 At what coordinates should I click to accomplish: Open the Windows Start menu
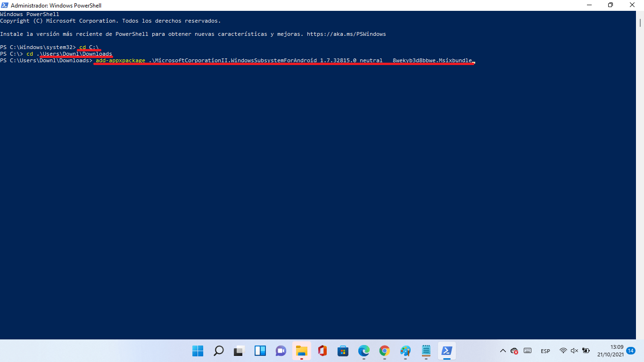198,351
